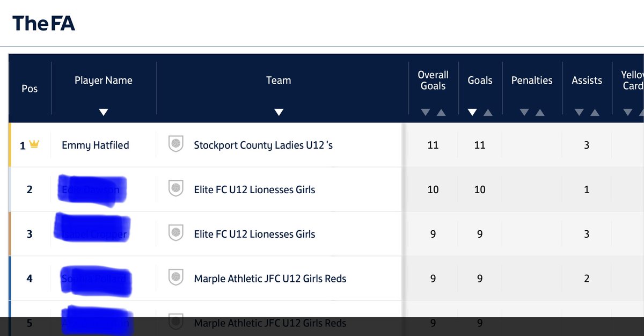Screen dimensions: 644x336
Task: Click the Goals header label
Action: [x=480, y=81]
